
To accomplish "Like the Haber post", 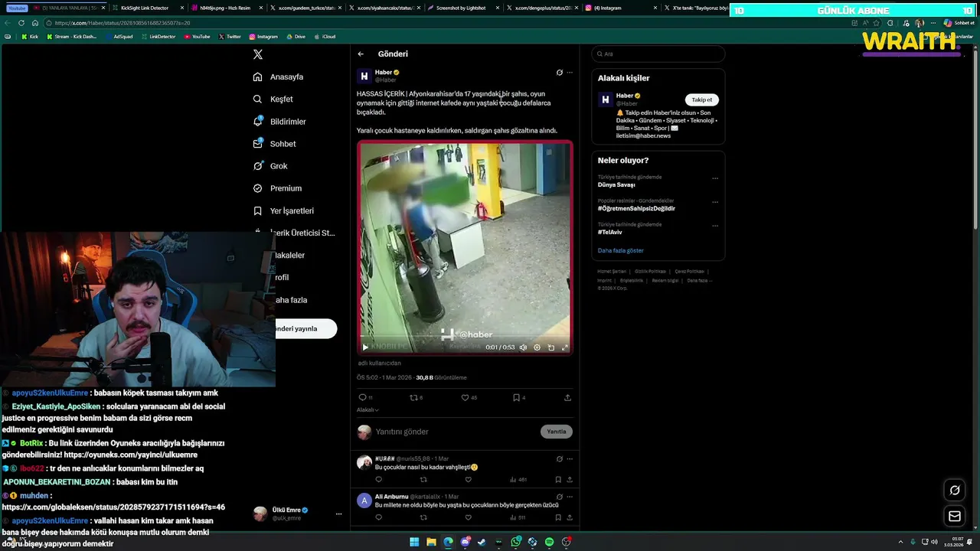I will click(468, 398).
